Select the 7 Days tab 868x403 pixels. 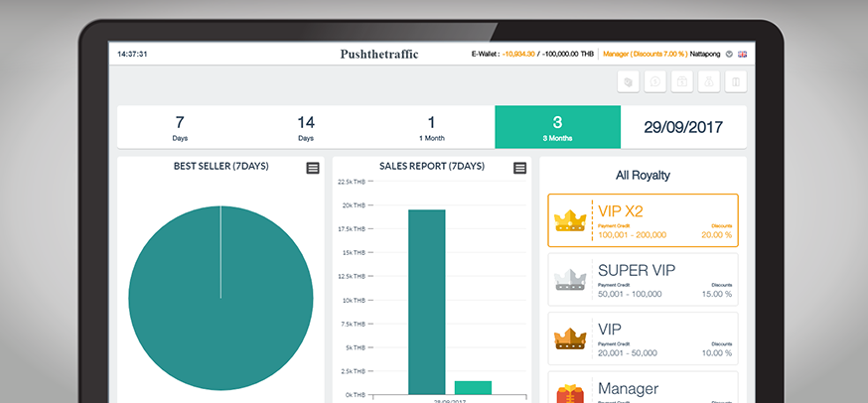(x=180, y=127)
